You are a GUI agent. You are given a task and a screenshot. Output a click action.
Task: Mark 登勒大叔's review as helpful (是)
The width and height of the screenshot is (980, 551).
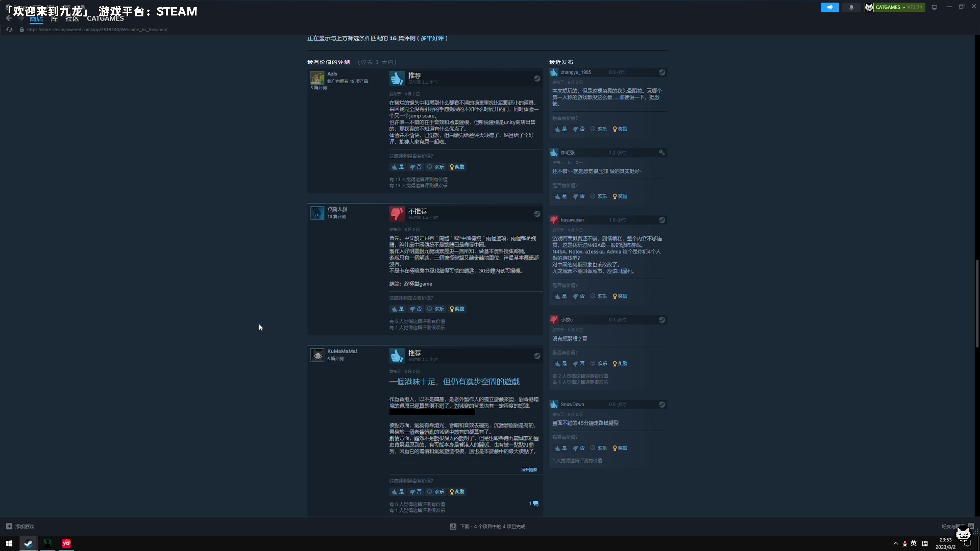(x=398, y=309)
